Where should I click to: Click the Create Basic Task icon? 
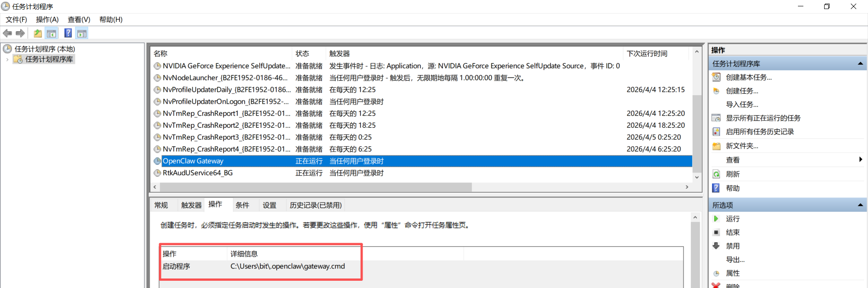click(x=716, y=77)
